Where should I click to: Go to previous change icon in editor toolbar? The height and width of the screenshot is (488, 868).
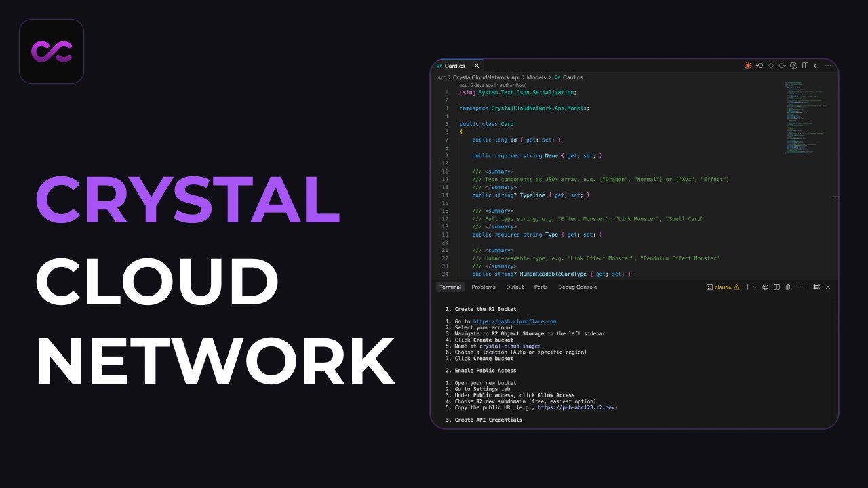click(x=759, y=66)
